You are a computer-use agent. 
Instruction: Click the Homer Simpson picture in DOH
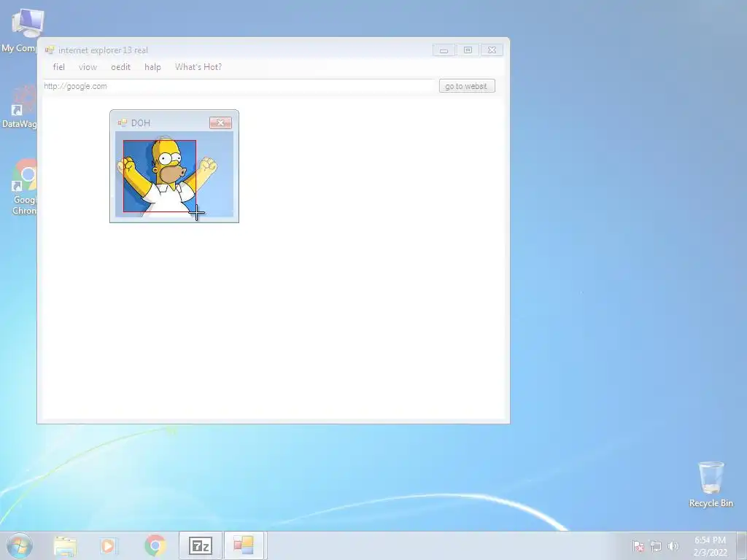pos(174,174)
